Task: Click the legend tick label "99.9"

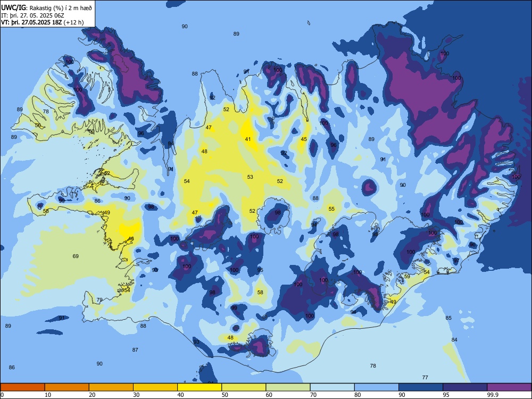Action: point(493,395)
